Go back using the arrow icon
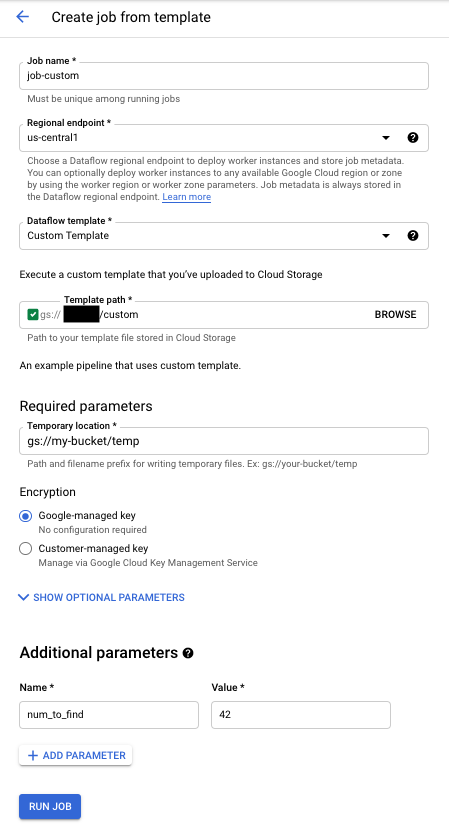The width and height of the screenshot is (449, 827). pyautogui.click(x=22, y=17)
